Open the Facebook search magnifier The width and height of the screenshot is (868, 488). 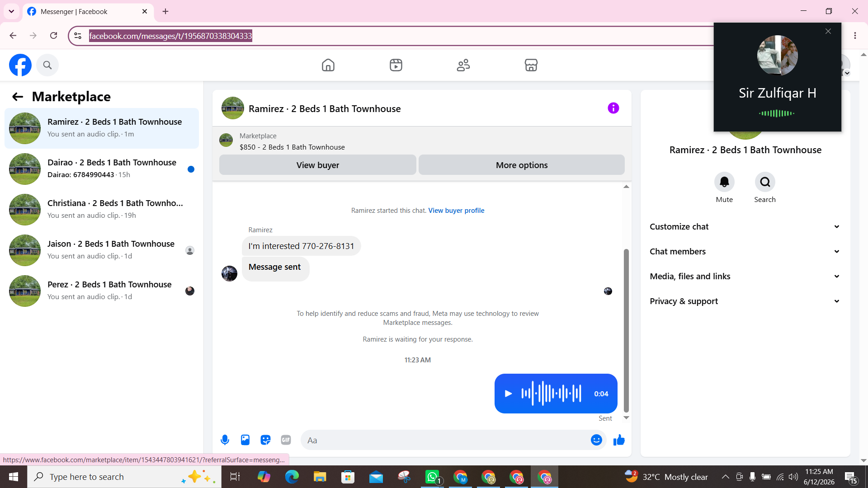[47, 65]
